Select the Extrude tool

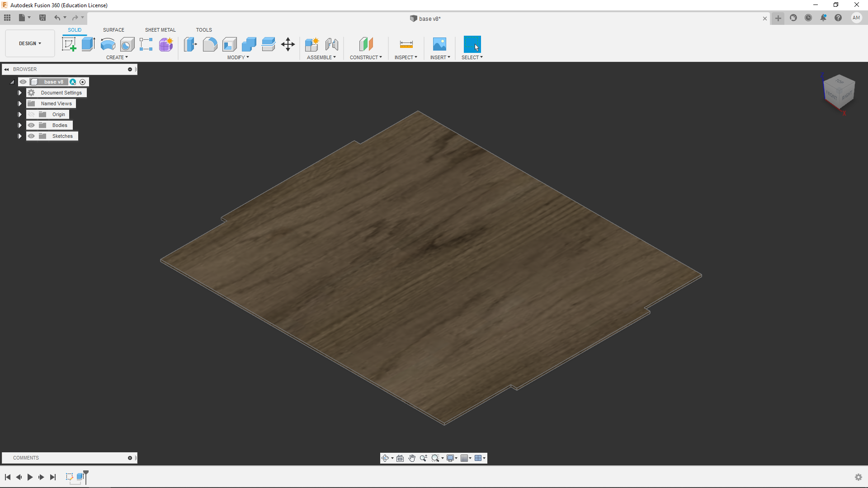click(88, 44)
